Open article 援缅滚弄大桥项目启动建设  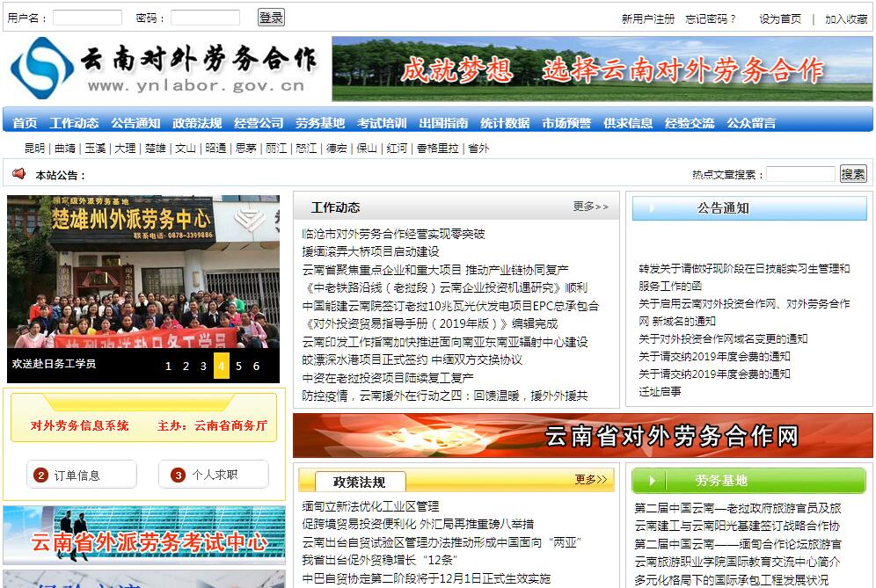[x=370, y=252]
